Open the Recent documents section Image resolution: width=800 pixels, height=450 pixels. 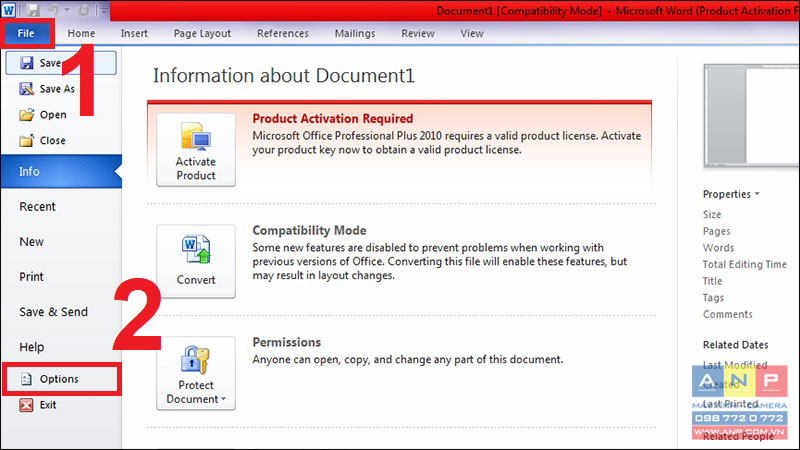point(37,207)
